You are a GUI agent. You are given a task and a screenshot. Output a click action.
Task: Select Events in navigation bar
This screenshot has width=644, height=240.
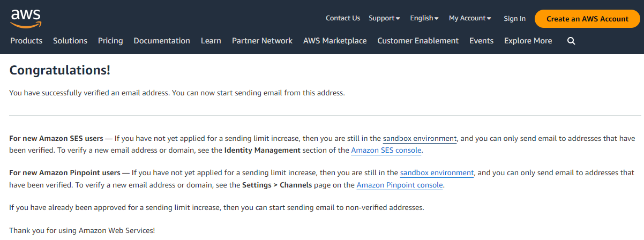coord(481,41)
